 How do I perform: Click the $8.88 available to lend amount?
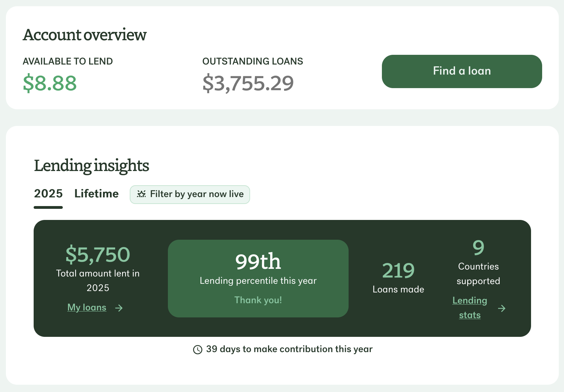tap(50, 83)
